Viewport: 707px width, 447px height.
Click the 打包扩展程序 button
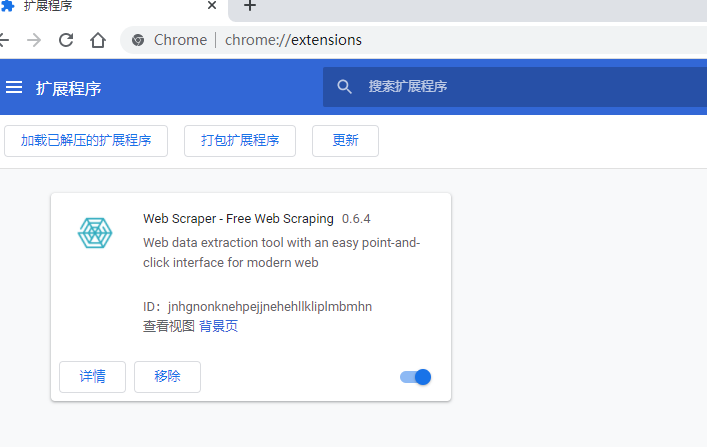[240, 141]
